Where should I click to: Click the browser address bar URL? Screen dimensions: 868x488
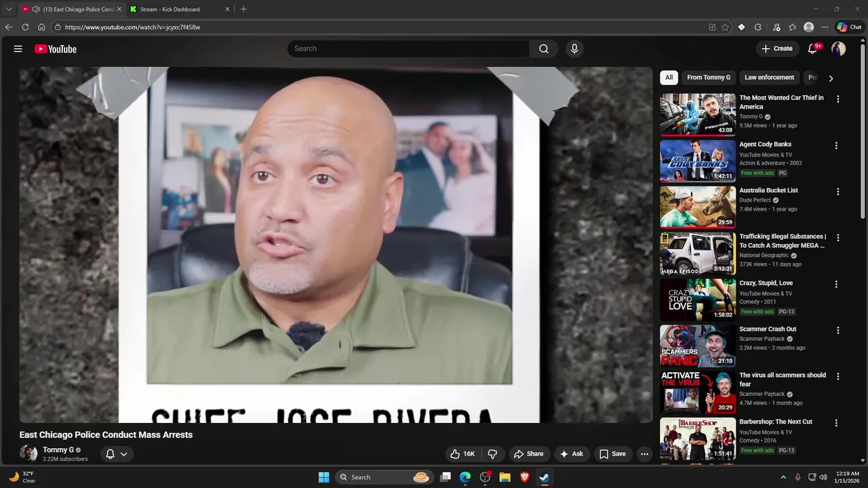click(132, 27)
